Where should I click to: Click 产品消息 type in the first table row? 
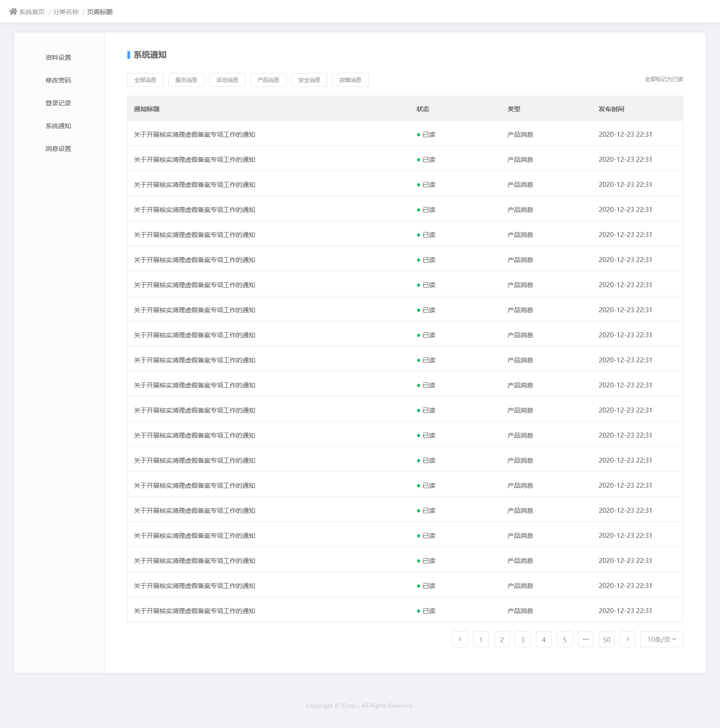(520, 134)
